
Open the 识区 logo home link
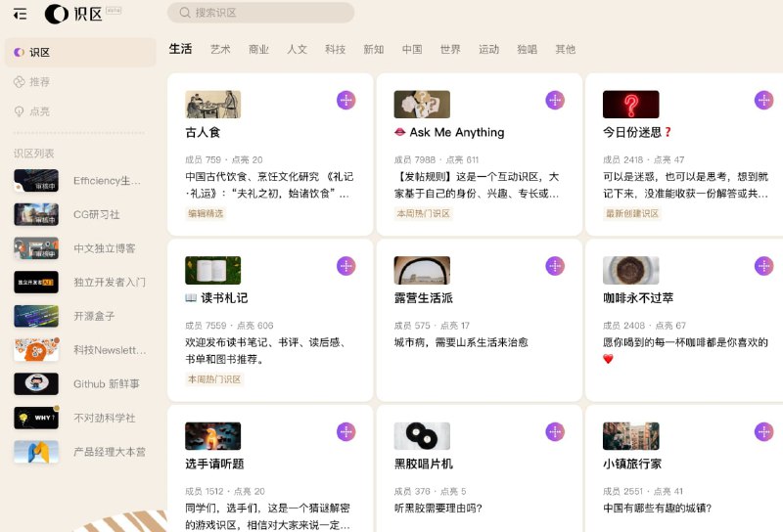(73, 14)
